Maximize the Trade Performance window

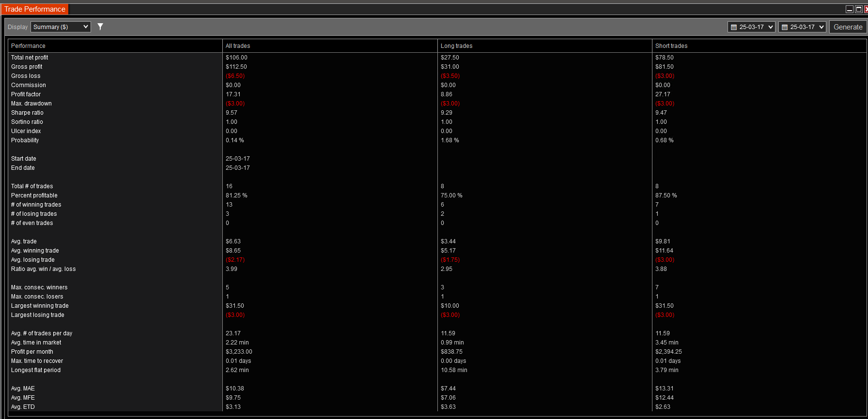pyautogui.click(x=858, y=9)
